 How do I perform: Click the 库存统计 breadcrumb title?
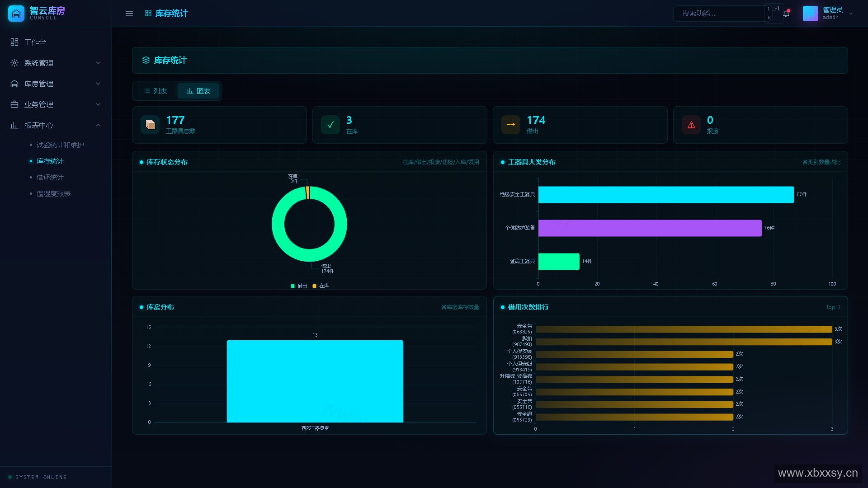click(x=172, y=14)
